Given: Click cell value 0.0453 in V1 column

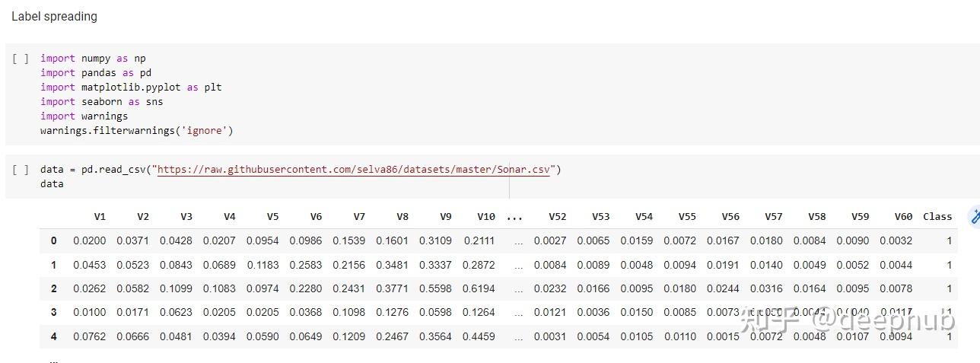Looking at the screenshot, I should point(90,265).
